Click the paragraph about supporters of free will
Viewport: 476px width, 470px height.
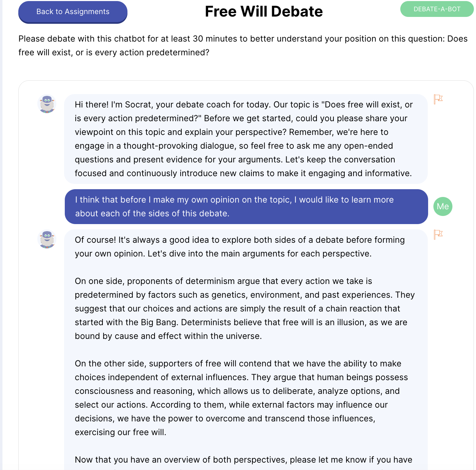tap(241, 398)
